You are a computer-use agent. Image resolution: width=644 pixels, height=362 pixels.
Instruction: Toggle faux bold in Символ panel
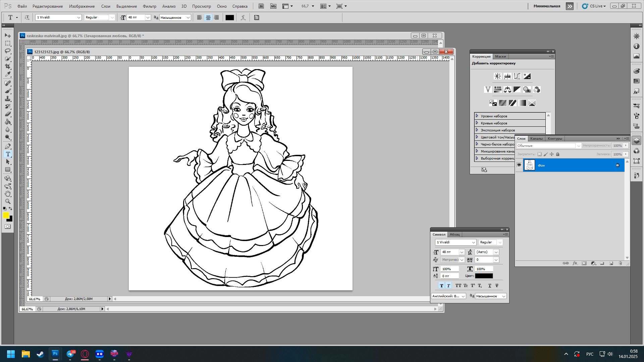441,286
